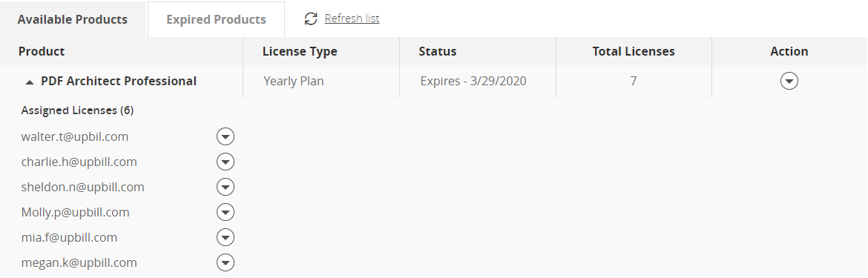Image resolution: width=868 pixels, height=278 pixels.
Task: Click the refresh arrows icon
Action: point(311,19)
